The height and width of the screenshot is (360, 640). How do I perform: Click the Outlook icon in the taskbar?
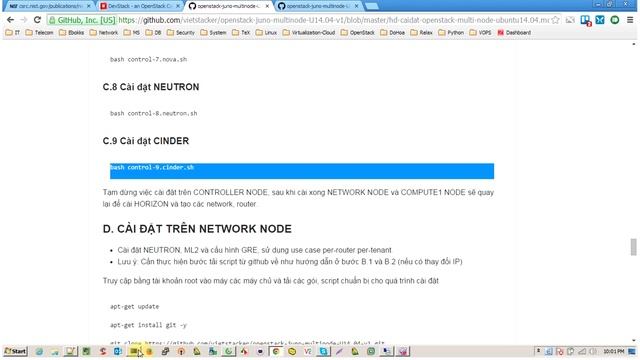[118, 351]
